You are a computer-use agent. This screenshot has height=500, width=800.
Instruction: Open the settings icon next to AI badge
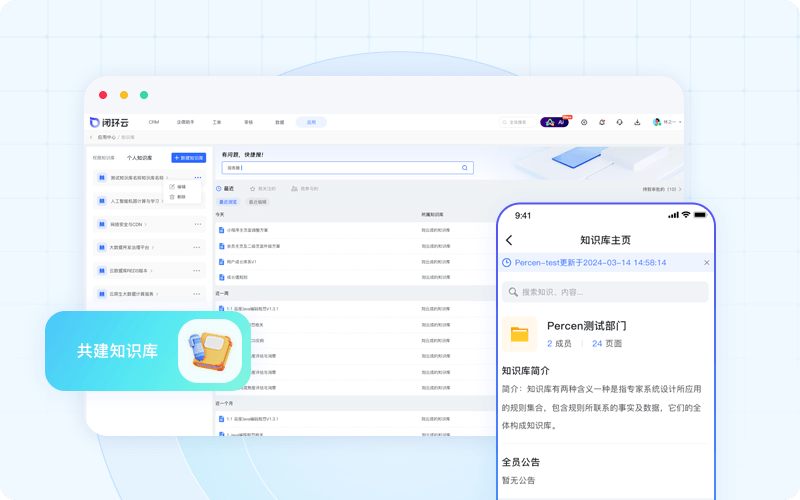[x=584, y=122]
